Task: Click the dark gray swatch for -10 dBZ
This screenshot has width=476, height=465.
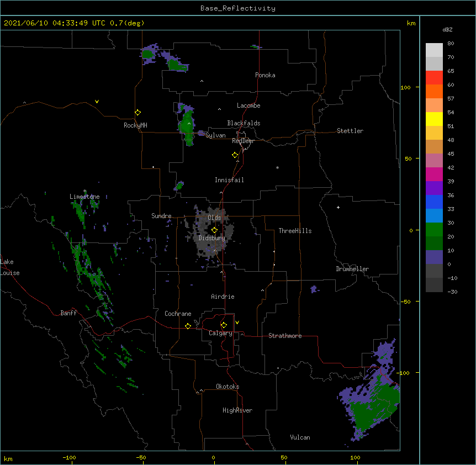Action: coord(434,285)
